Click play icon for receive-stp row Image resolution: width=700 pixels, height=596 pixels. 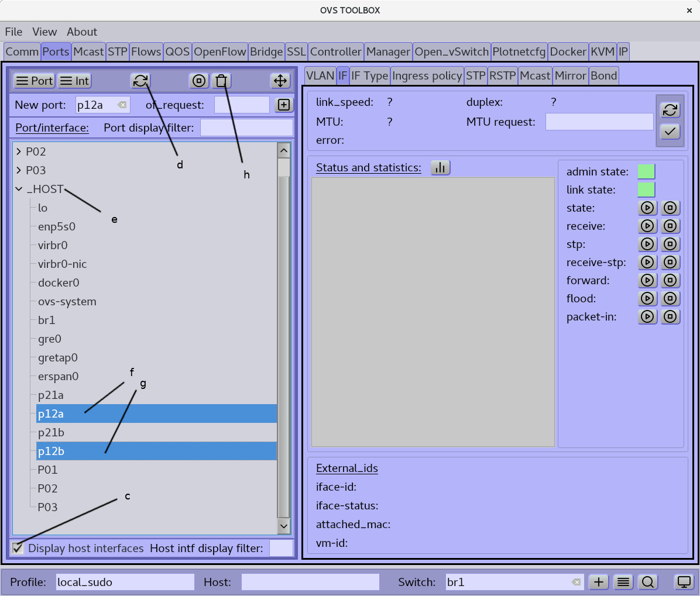coord(647,262)
